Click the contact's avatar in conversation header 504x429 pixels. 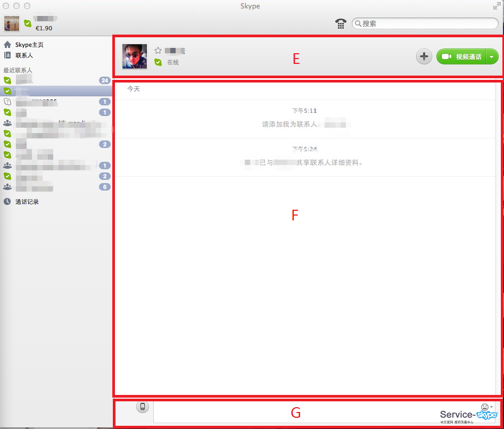tap(135, 56)
